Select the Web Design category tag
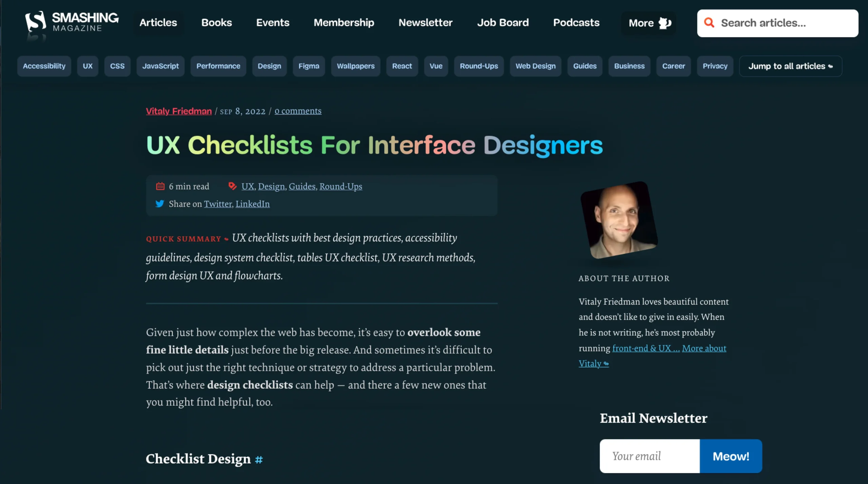 pyautogui.click(x=536, y=66)
